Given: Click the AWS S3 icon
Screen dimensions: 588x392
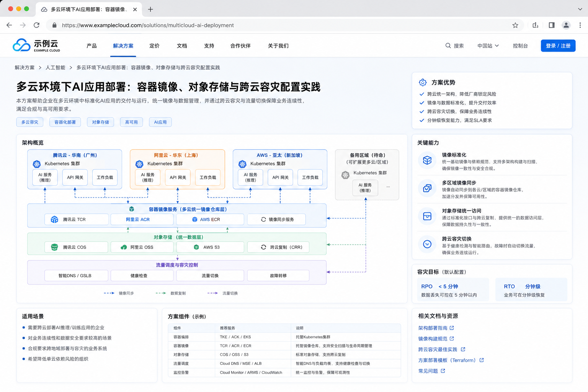Looking at the screenshot, I should [x=196, y=247].
